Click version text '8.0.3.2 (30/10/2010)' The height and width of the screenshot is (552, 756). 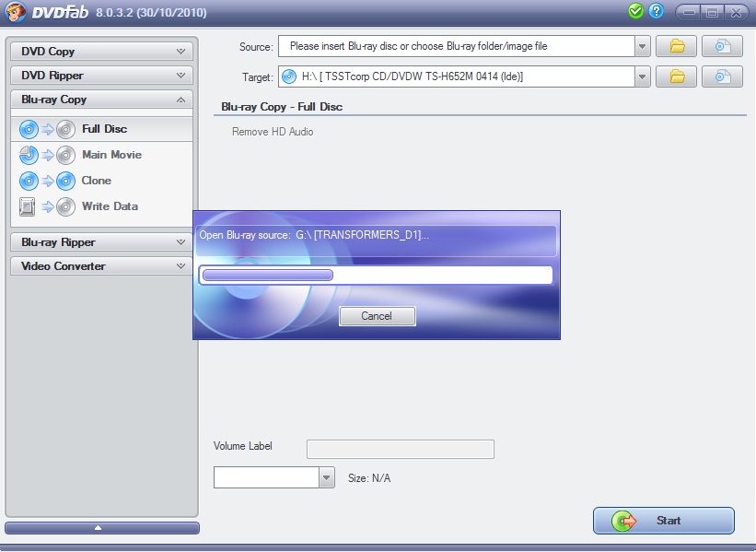151,13
